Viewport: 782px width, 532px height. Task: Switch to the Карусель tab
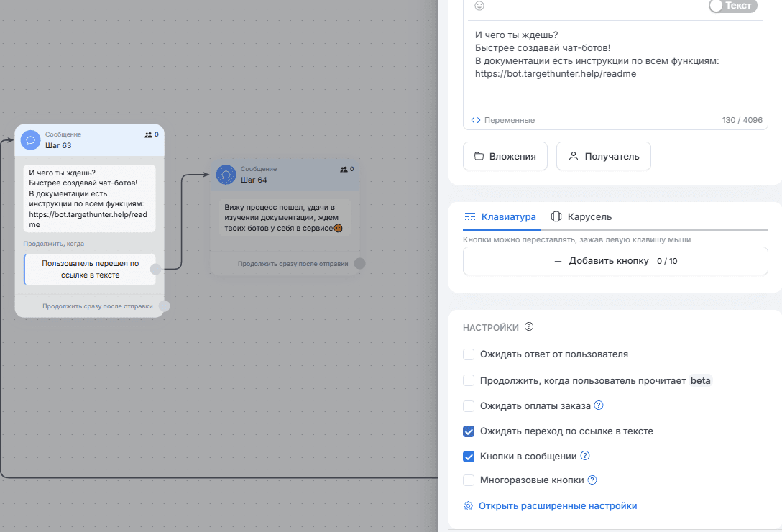coord(581,216)
